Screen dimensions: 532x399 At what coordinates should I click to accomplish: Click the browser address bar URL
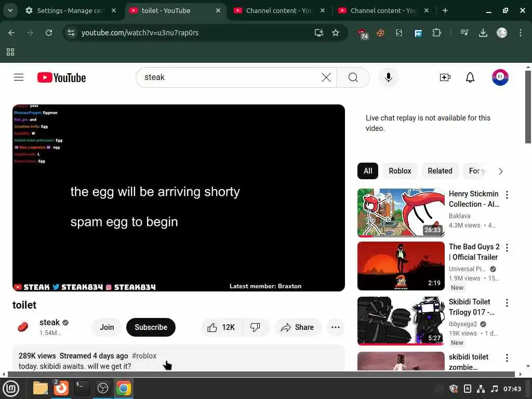click(x=140, y=33)
